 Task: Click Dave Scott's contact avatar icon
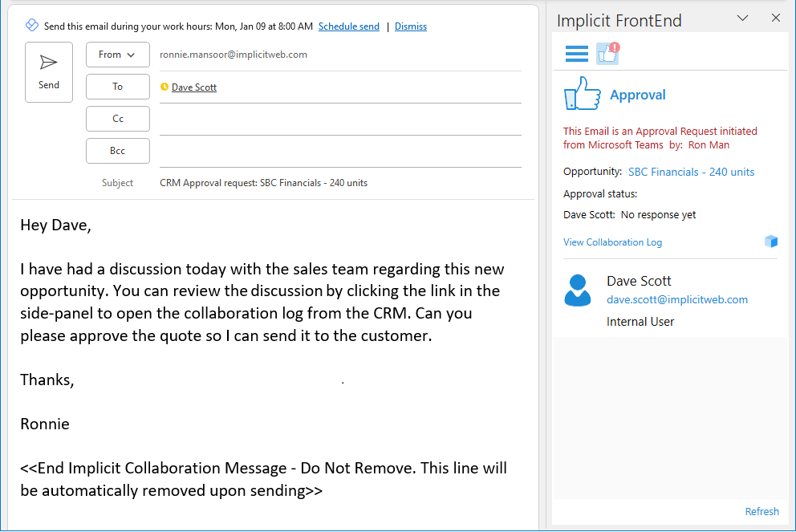pyautogui.click(x=577, y=290)
